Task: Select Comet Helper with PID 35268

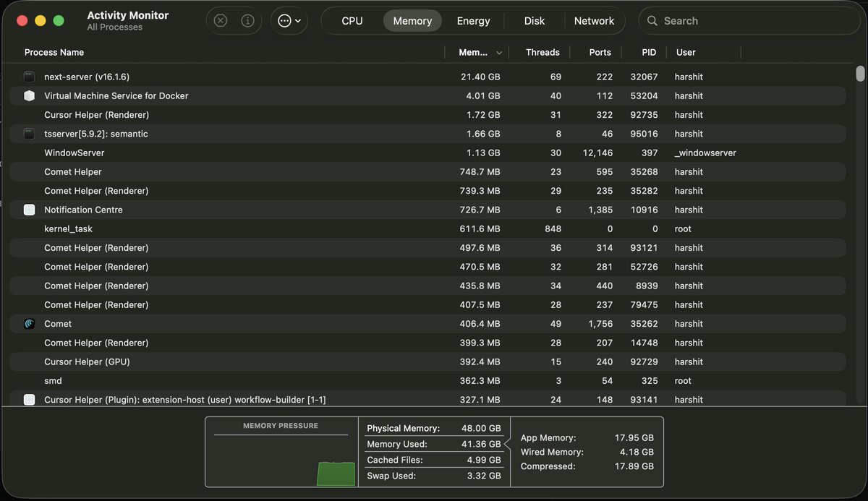Action: click(x=427, y=171)
